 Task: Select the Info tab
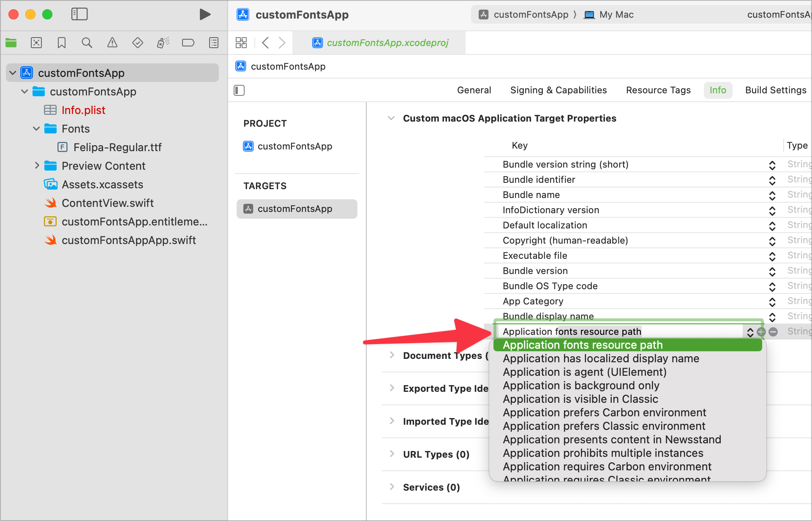tap(718, 90)
